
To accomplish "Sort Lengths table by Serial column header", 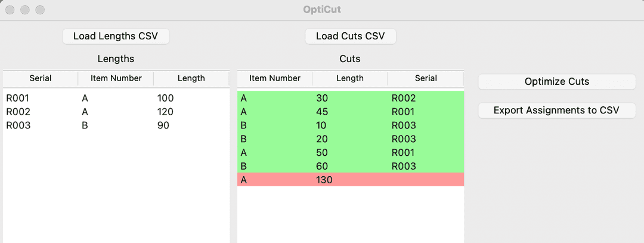I will [41, 78].
